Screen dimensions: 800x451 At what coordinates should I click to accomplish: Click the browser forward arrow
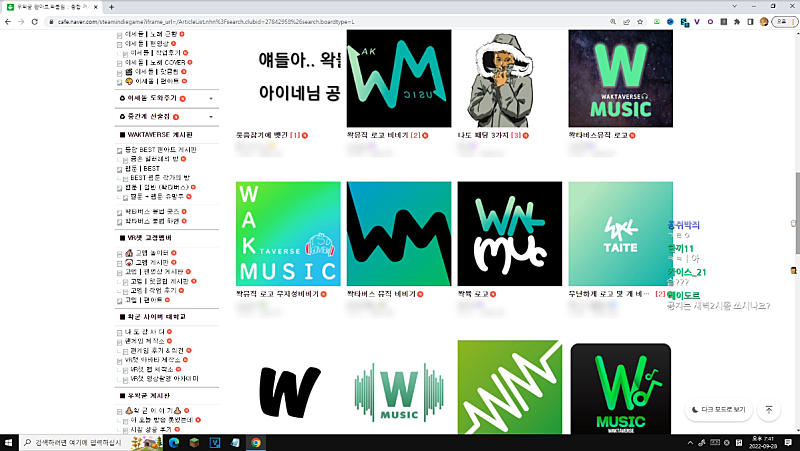click(21, 22)
